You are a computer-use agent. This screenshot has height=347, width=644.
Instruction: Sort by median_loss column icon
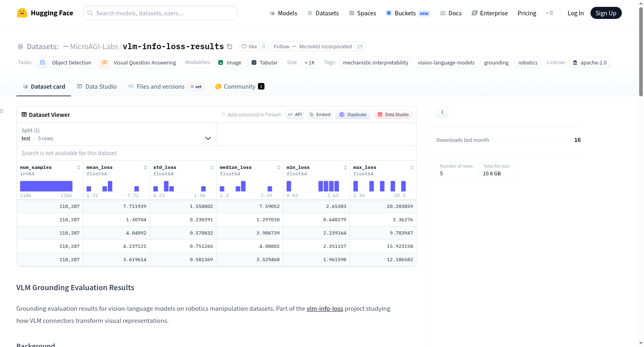[279, 167]
